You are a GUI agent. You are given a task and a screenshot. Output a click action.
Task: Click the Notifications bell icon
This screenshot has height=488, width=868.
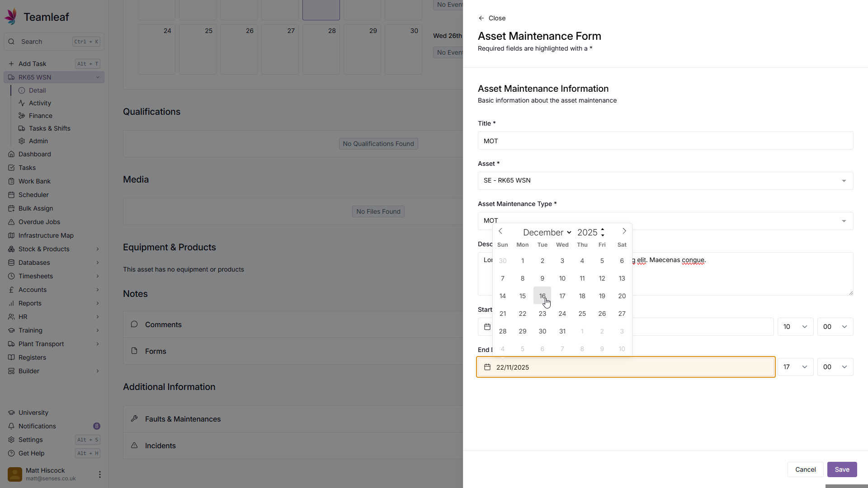[x=11, y=426]
